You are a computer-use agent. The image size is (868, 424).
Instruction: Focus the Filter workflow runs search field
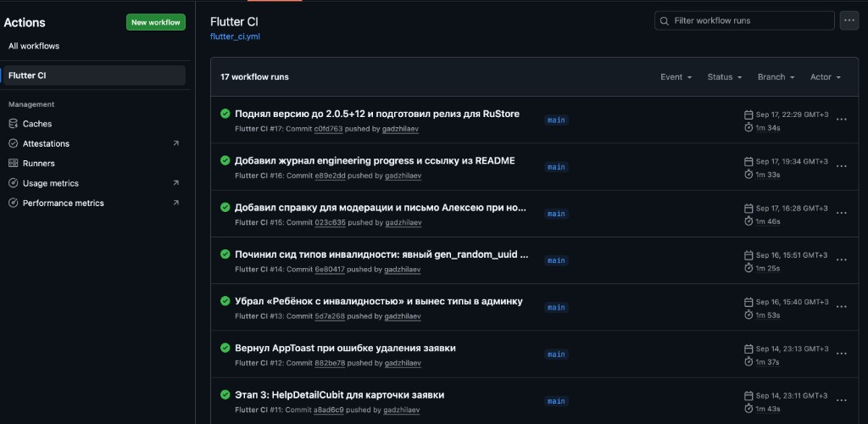click(x=744, y=20)
